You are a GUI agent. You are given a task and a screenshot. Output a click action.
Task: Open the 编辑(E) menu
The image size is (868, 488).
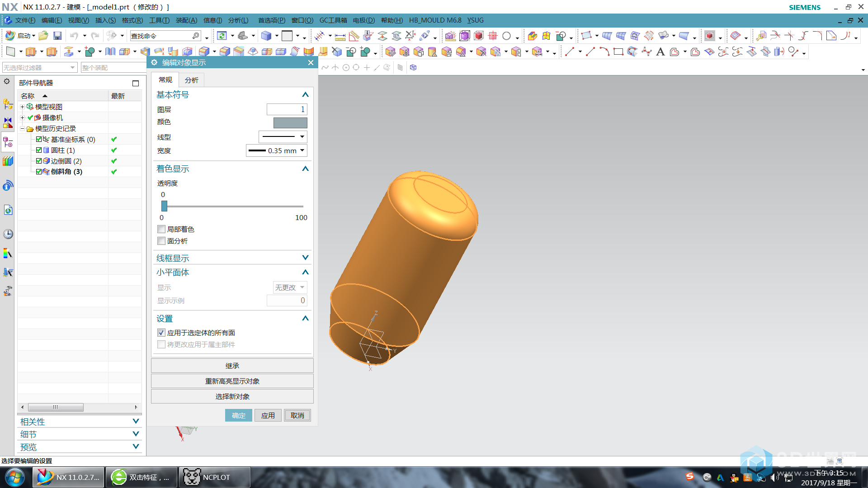52,20
